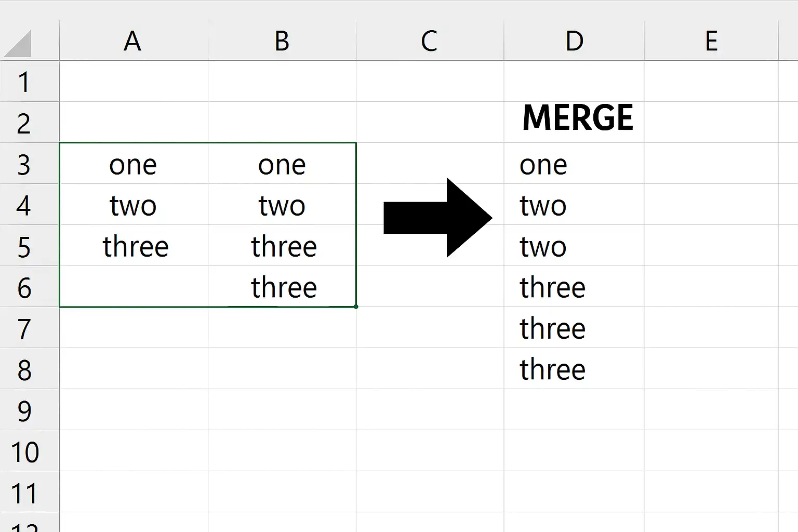Click empty cell A6 inside the selection
The image size is (798, 532).
[x=133, y=287]
